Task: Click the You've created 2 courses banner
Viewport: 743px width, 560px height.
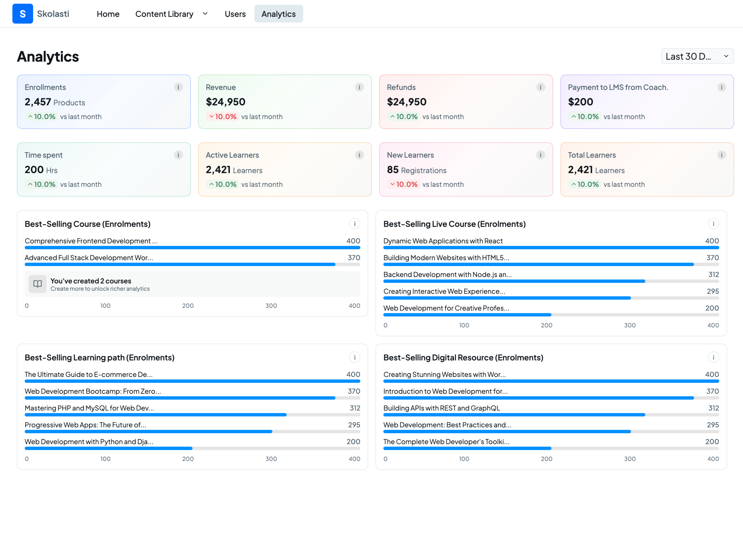Action: click(192, 284)
